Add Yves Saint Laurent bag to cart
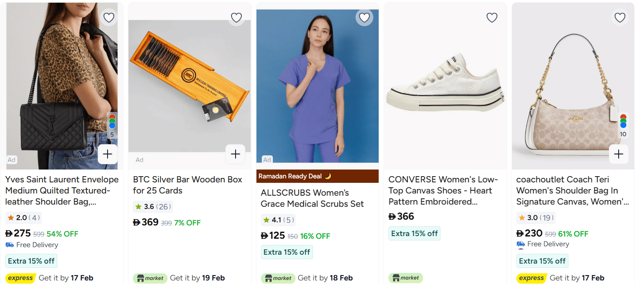Image resolution: width=644 pixels, height=284 pixels. (108, 154)
